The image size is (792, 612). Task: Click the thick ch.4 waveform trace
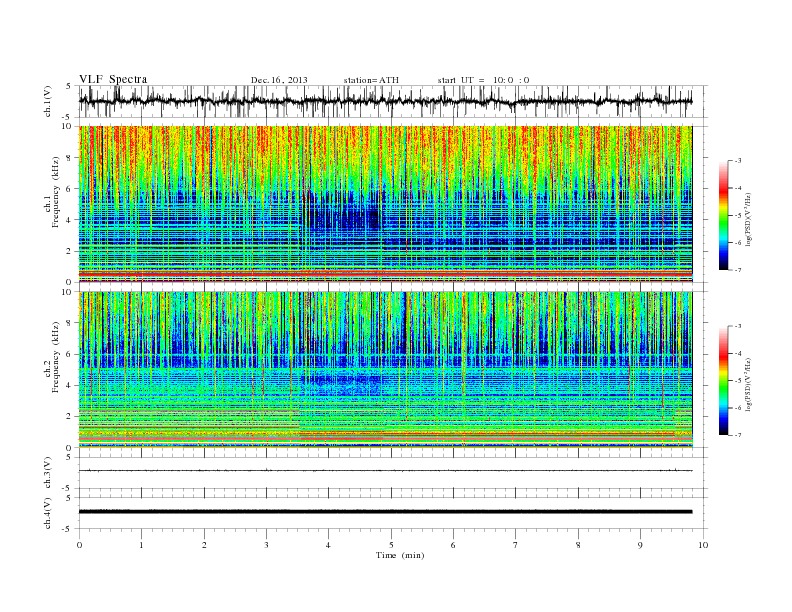click(x=385, y=512)
